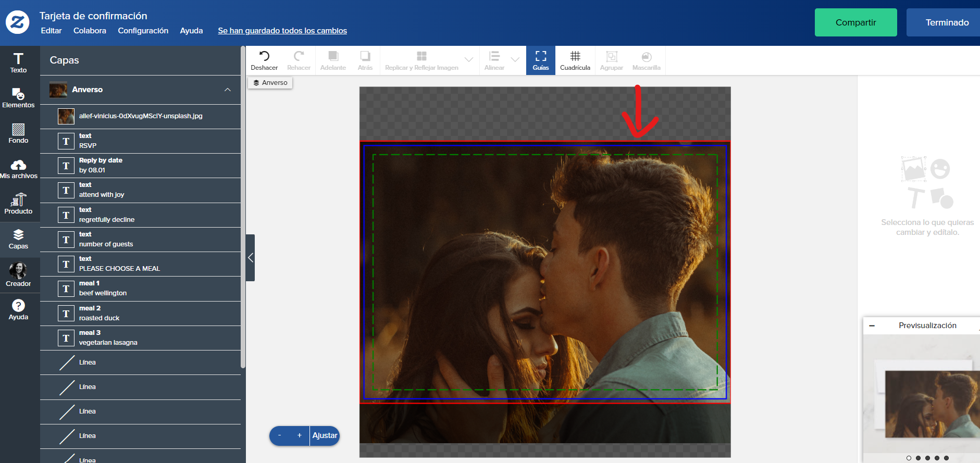The height and width of the screenshot is (463, 980).
Task: Click the Terminado button
Action: click(x=944, y=22)
